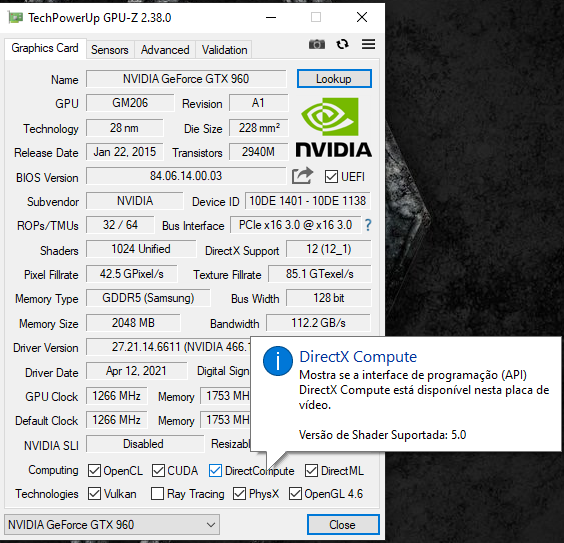Click the GPU Clock value 1266 MHz
This screenshot has height=543, width=564.
pyautogui.click(x=117, y=396)
